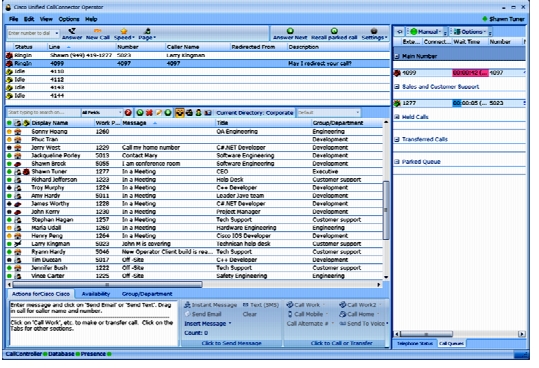Viewport: 539px width, 368px height.
Task: Click the Clear message button
Action: click(x=250, y=314)
